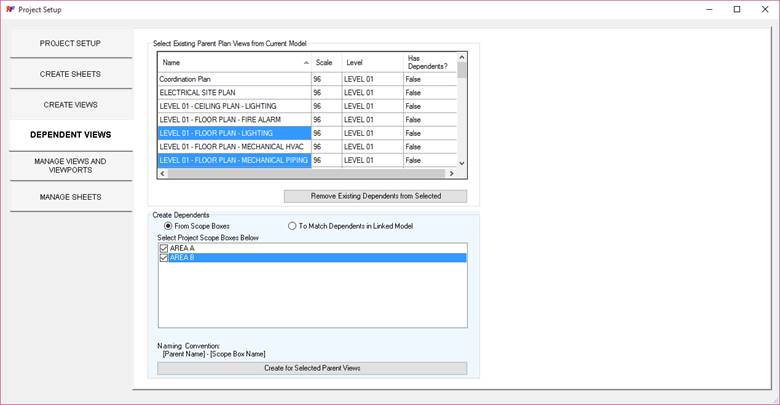Click the left arrow of the table's horizontal scrollbar

tap(163, 173)
